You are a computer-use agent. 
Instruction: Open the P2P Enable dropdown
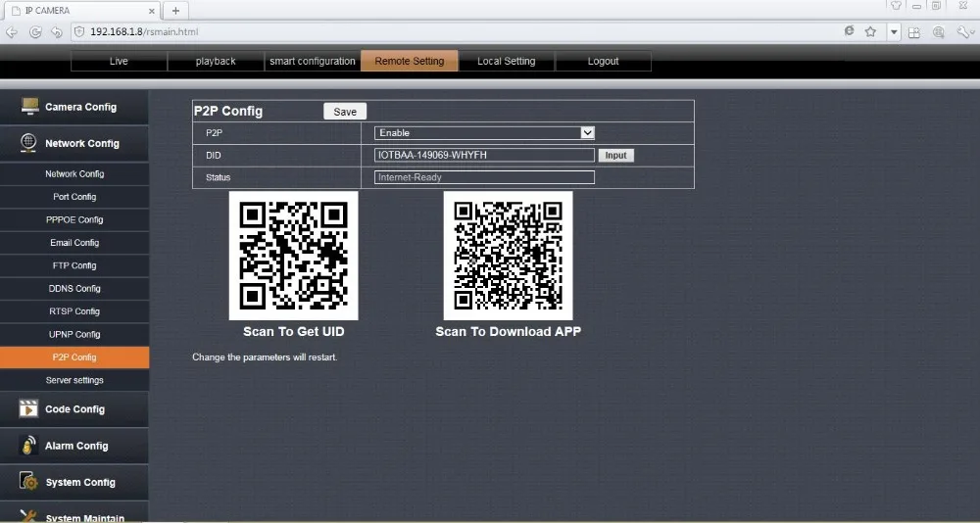(484, 132)
